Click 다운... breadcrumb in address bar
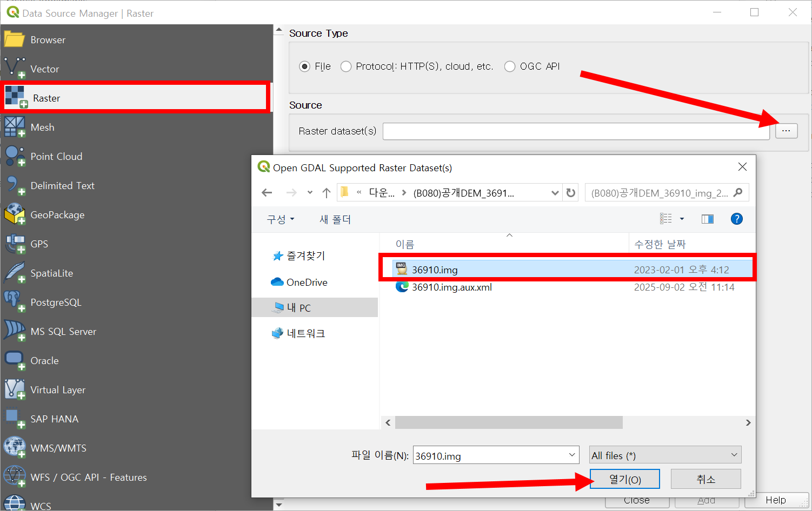The height and width of the screenshot is (511, 812). pos(382,193)
